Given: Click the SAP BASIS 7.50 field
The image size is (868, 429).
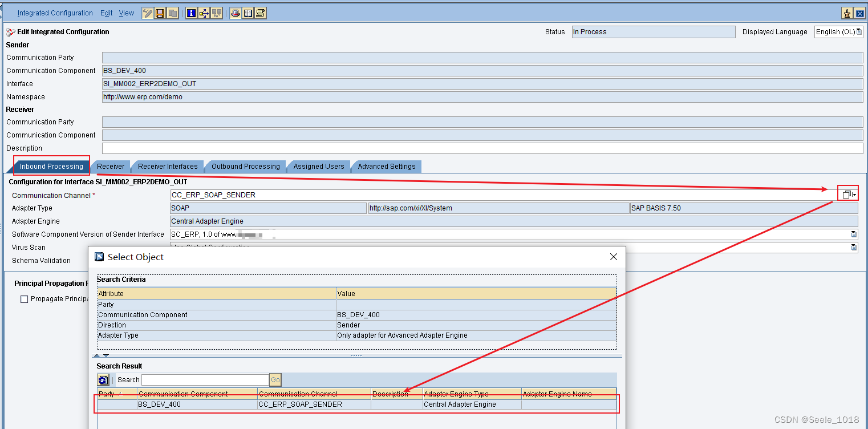Looking at the screenshot, I should coord(744,208).
